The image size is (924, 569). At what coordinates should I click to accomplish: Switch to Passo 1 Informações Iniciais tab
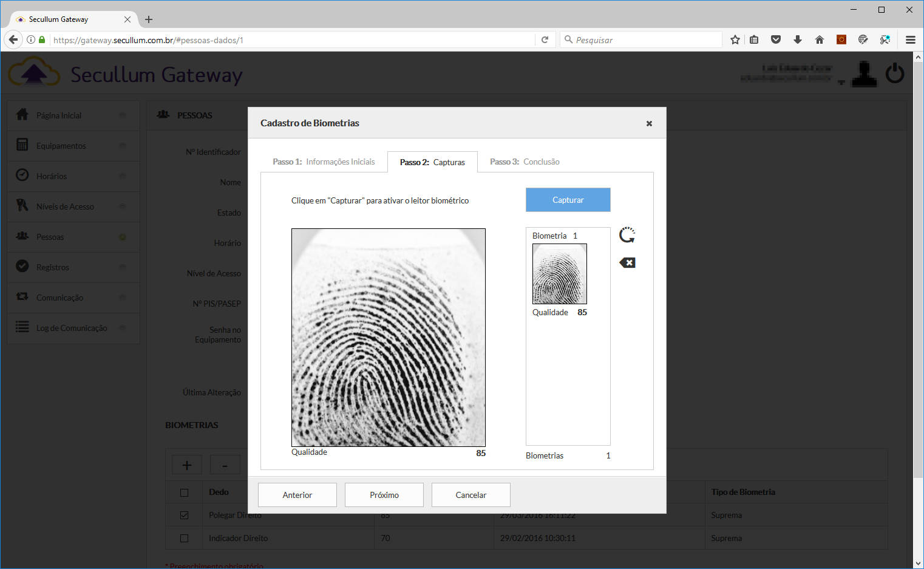324,162
